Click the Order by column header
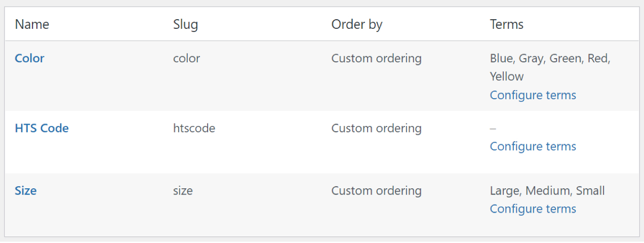The width and height of the screenshot is (644, 243). point(356,24)
